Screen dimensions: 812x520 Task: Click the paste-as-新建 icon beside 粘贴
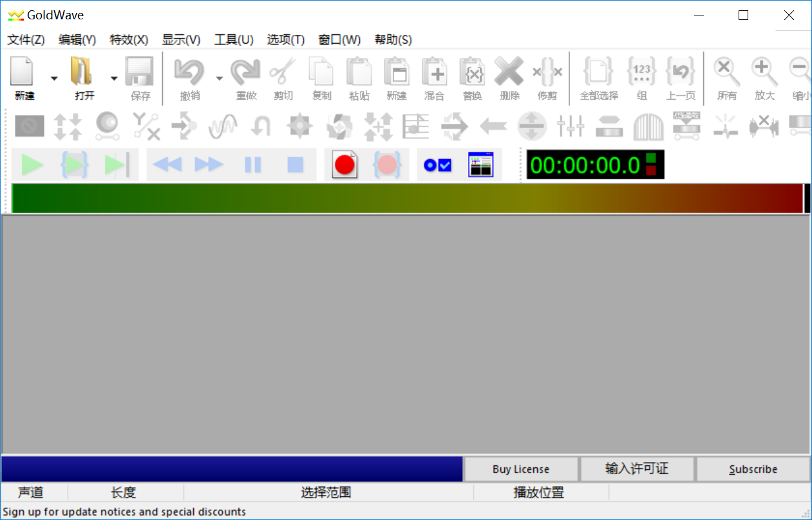point(397,72)
